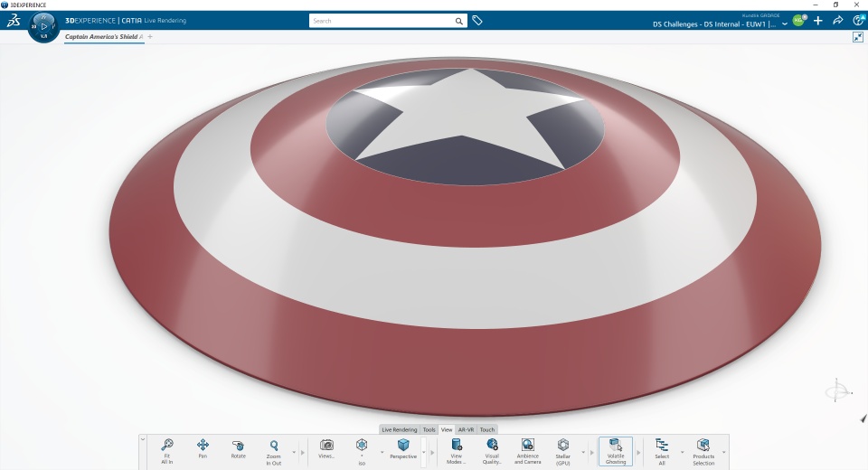Expand the section arrow after Perspective
The width and height of the screenshot is (868, 470).
click(x=432, y=452)
